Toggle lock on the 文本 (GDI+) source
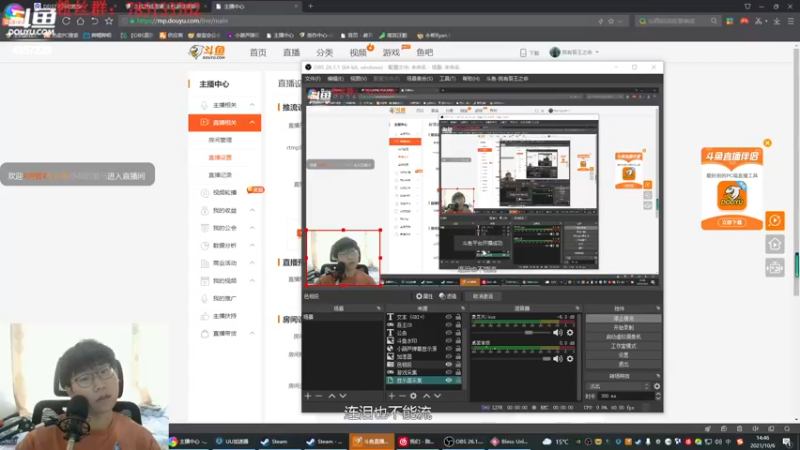 coord(458,317)
